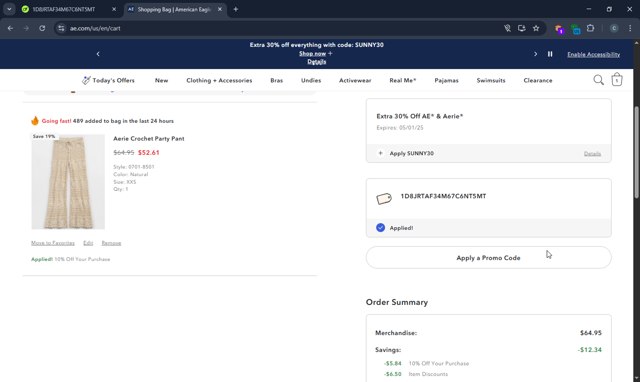
Task: Click the blocked location icon in the address bar
Action: click(507, 28)
